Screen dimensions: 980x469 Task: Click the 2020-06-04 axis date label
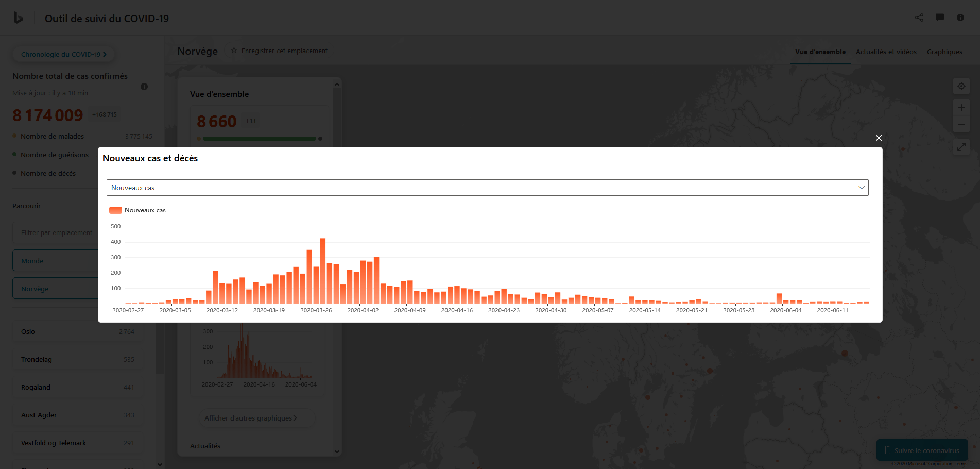tap(786, 310)
